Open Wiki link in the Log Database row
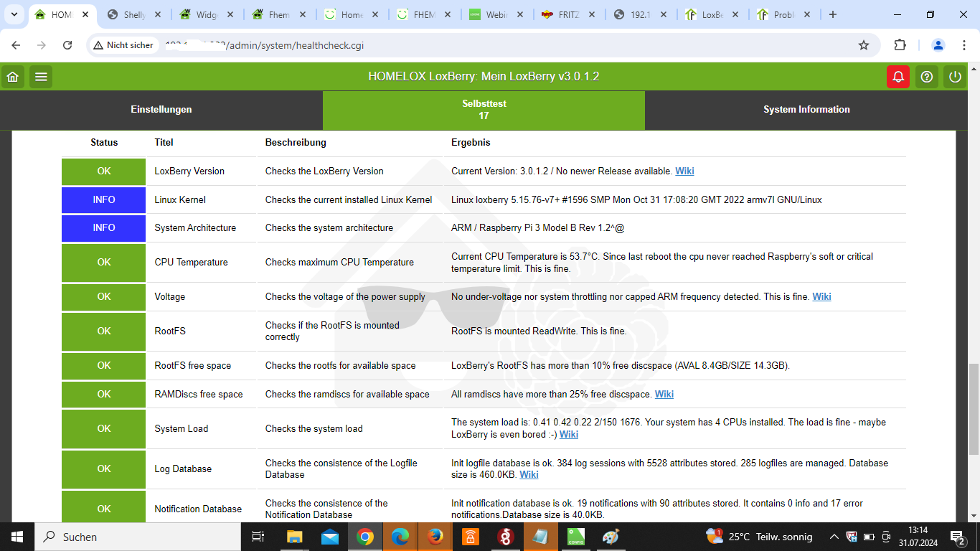Image resolution: width=980 pixels, height=551 pixels. pos(529,475)
